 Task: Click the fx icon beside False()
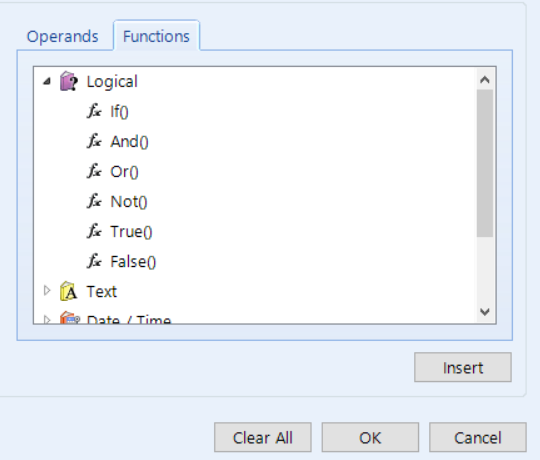click(x=94, y=261)
